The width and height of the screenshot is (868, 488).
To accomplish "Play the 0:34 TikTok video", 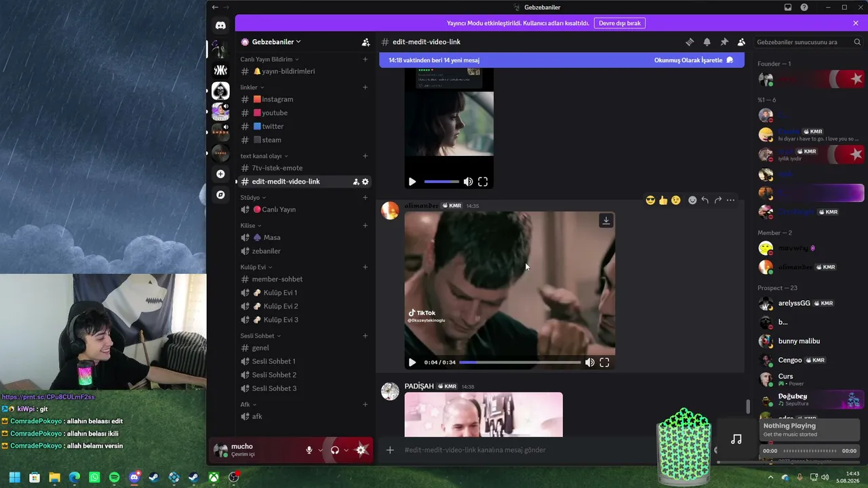I will (412, 363).
